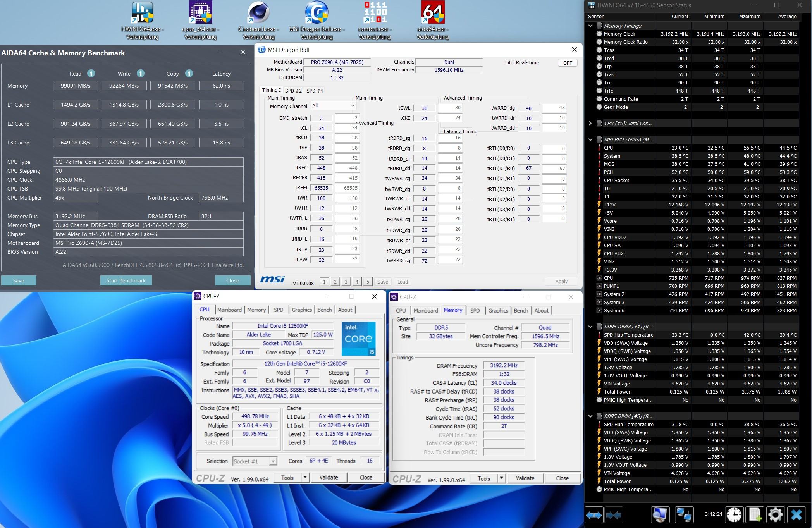Collapse the DDR5 DIMM [#3] sensor group
The image size is (812, 528).
click(590, 416)
